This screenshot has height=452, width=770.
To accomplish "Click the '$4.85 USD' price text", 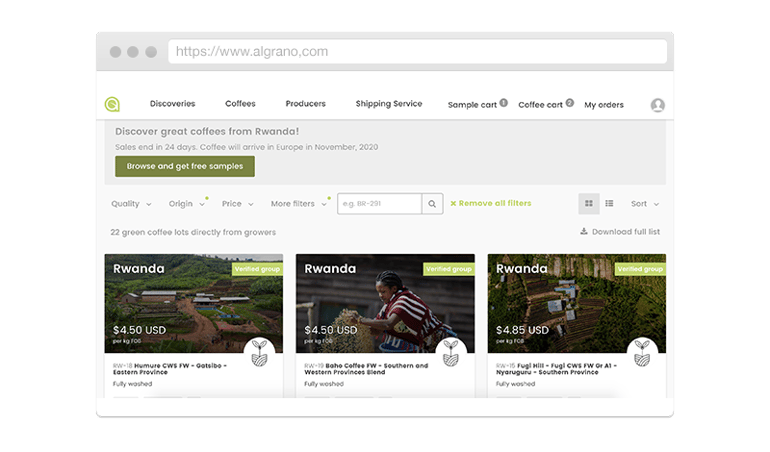I will [x=522, y=330].
